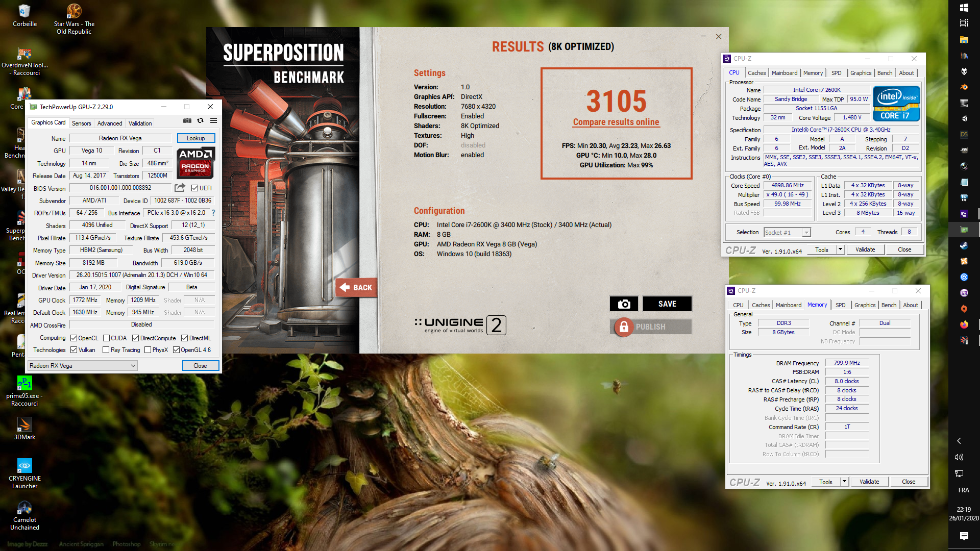This screenshot has width=980, height=551.
Task: Open the Notepad icon in the taskbar
Action: [x=964, y=182]
